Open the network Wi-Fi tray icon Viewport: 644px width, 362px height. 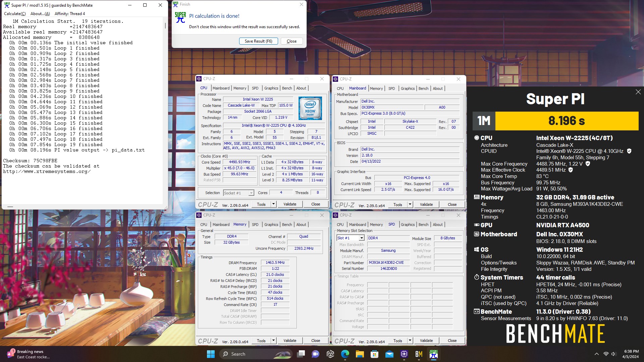pos(606,354)
